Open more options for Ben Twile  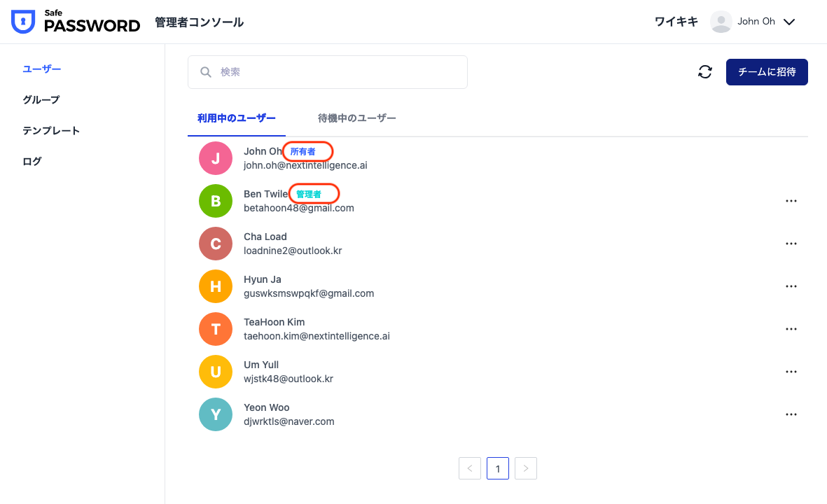click(x=791, y=201)
